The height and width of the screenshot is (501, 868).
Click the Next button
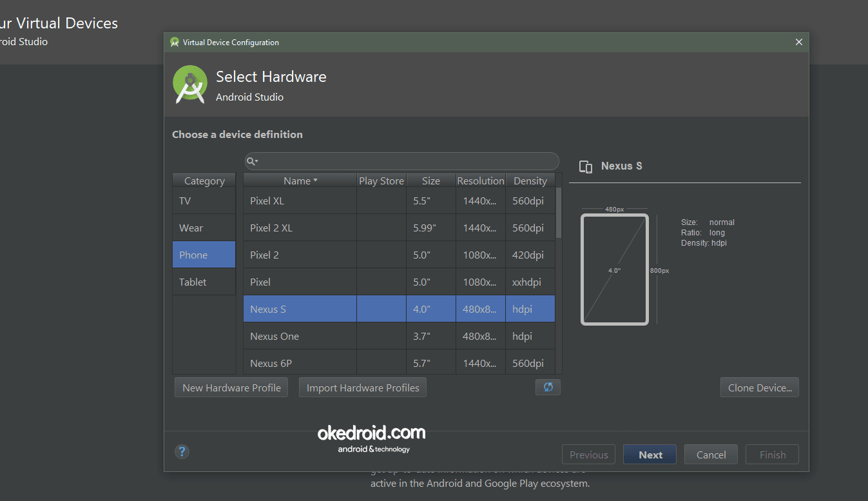tap(650, 455)
